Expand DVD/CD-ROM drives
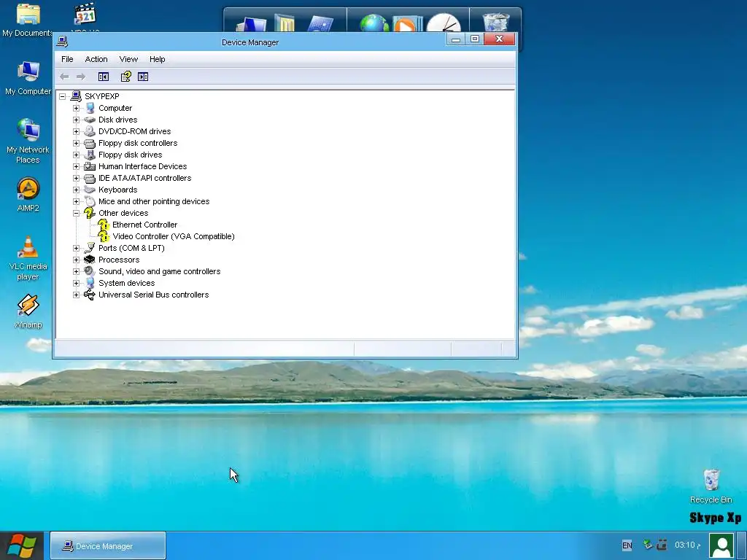The width and height of the screenshot is (747, 560). pyautogui.click(x=76, y=131)
